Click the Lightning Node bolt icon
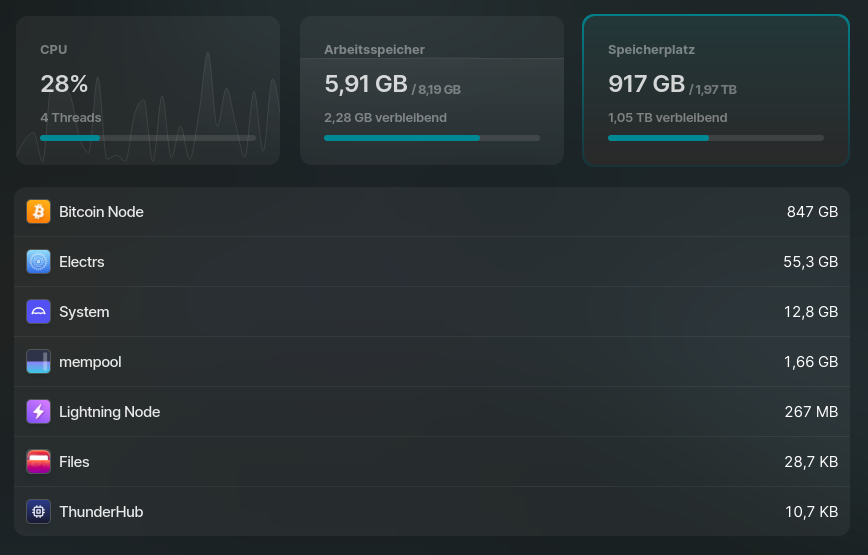 [x=38, y=412]
